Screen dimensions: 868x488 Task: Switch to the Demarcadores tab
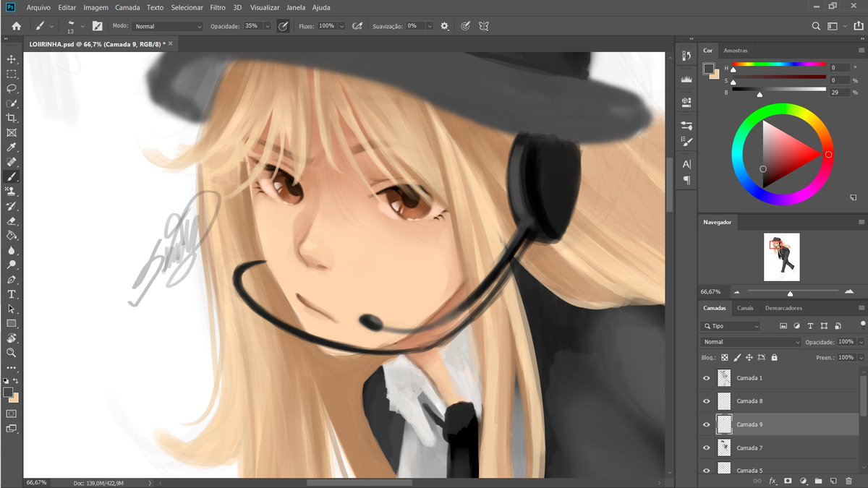point(783,308)
